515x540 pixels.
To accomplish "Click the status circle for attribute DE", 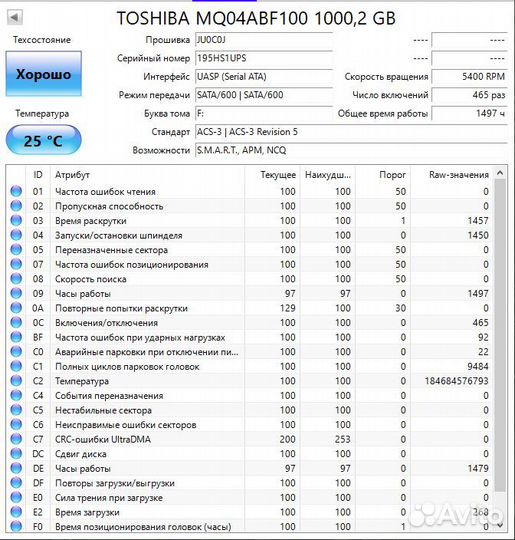I will [16, 468].
